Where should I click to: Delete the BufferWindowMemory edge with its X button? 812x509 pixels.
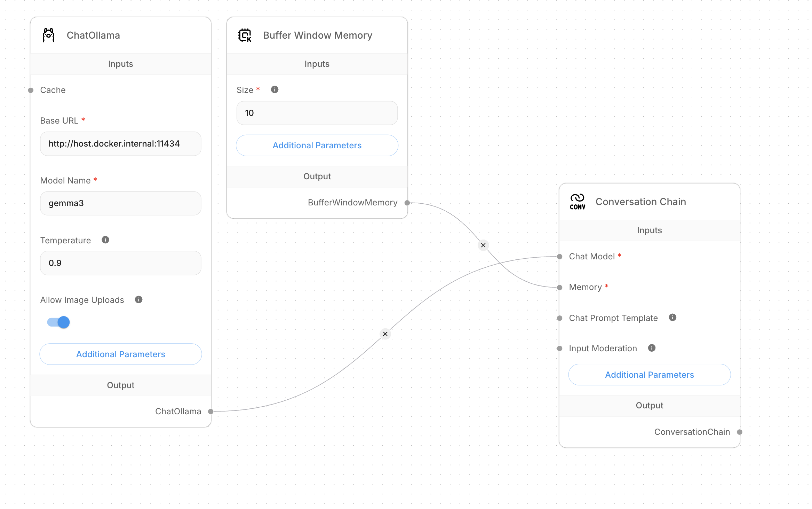point(483,245)
